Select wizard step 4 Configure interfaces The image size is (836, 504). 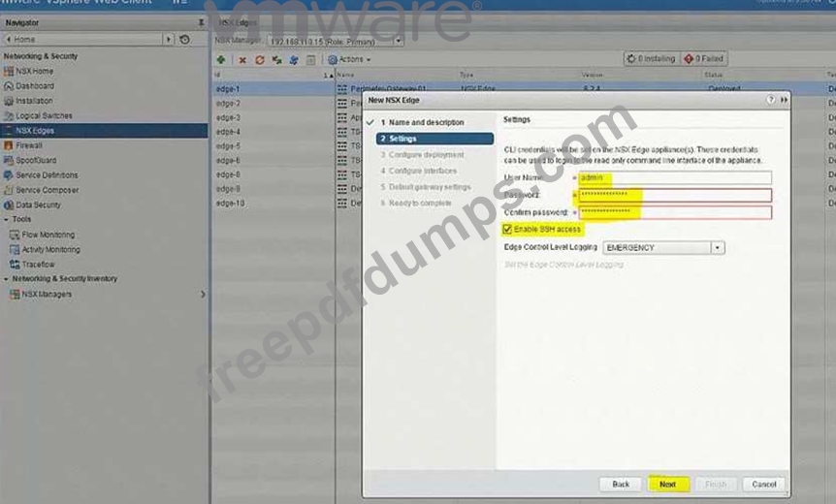419,171
